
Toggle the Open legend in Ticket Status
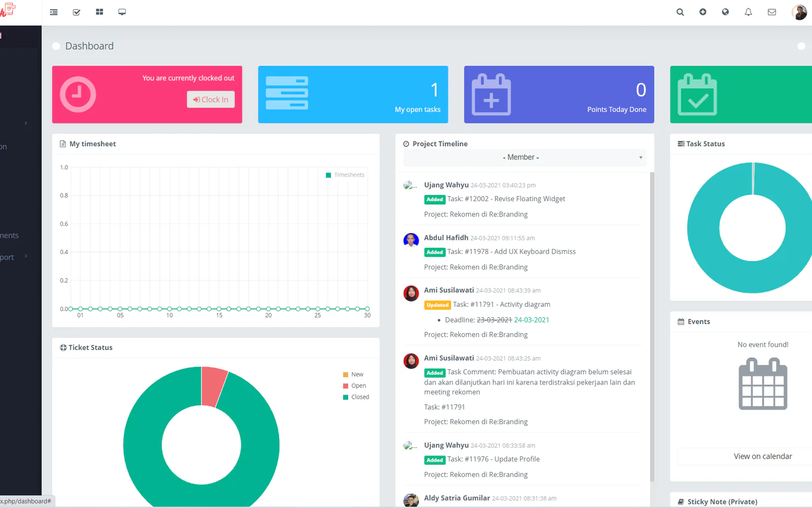[354, 386]
